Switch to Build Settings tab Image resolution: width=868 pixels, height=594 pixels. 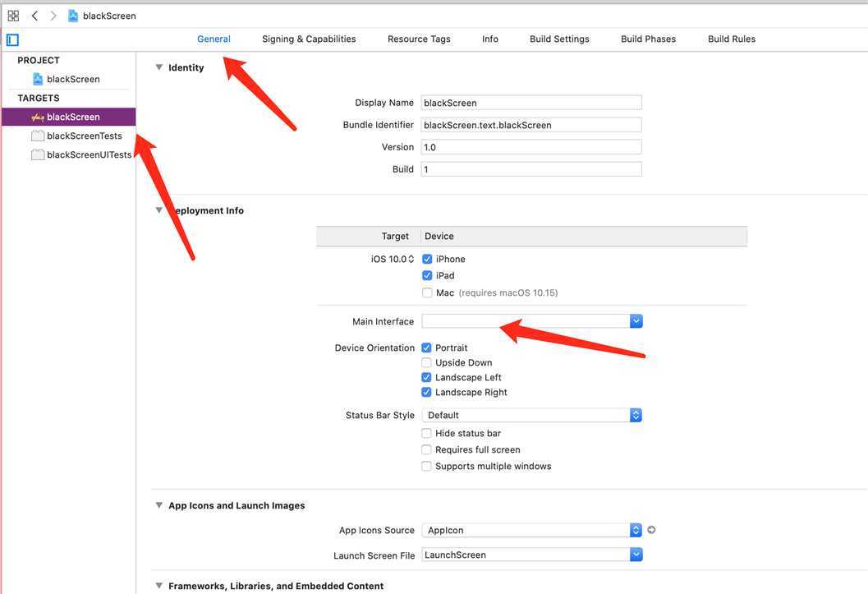tap(559, 39)
